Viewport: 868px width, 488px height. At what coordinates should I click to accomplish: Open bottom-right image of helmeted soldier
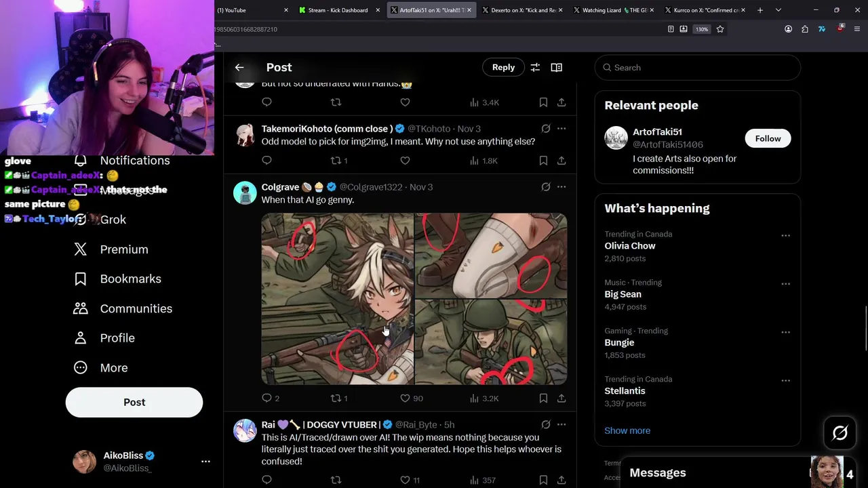coord(491,342)
